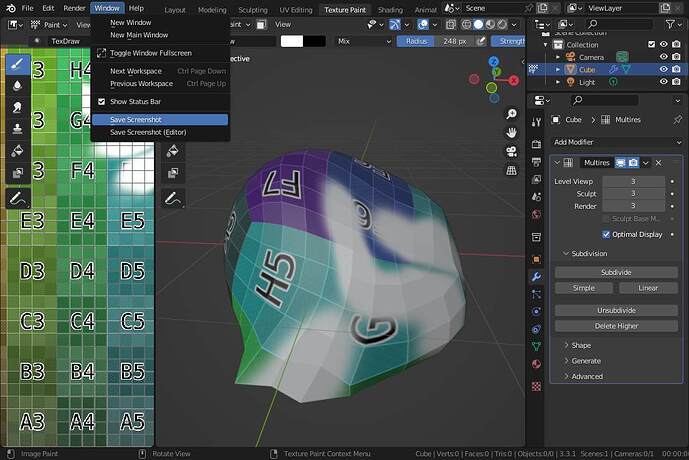The width and height of the screenshot is (689, 460).
Task: Expand the Advanced section
Action: [566, 377]
